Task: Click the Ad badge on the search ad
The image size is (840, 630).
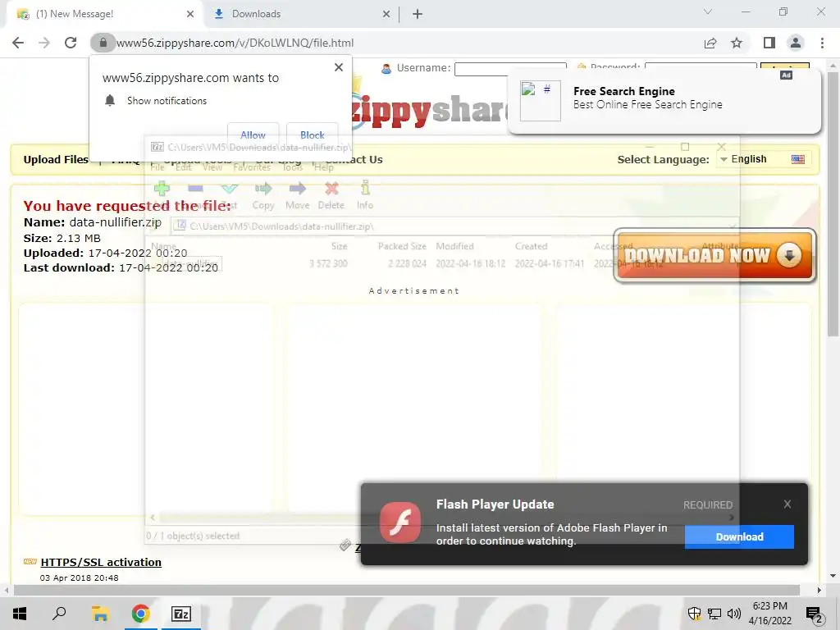Action: pos(786,75)
